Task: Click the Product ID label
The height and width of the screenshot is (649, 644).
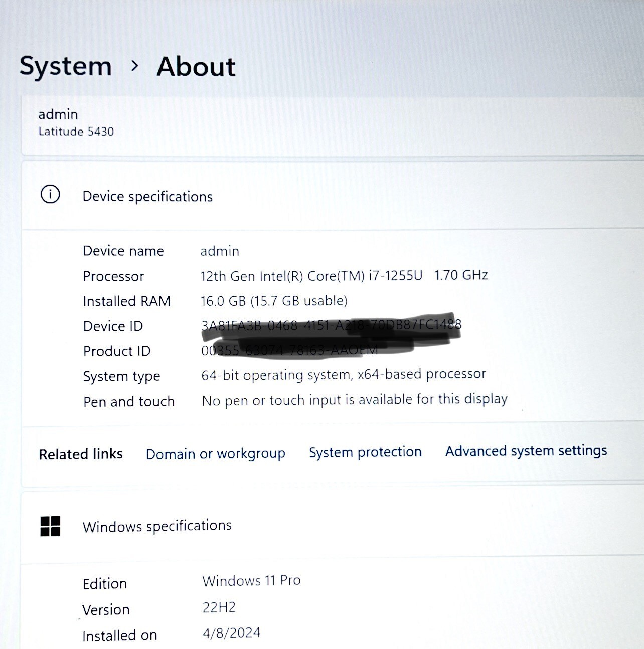Action: [117, 351]
